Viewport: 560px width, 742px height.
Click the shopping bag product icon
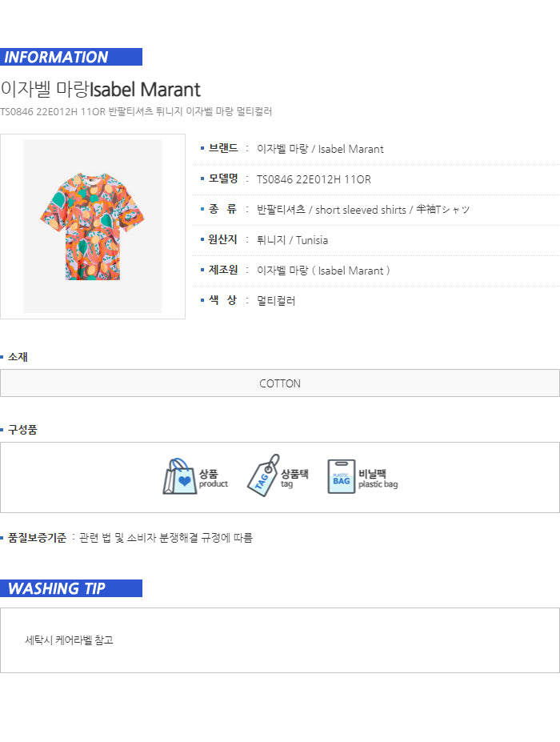click(179, 477)
